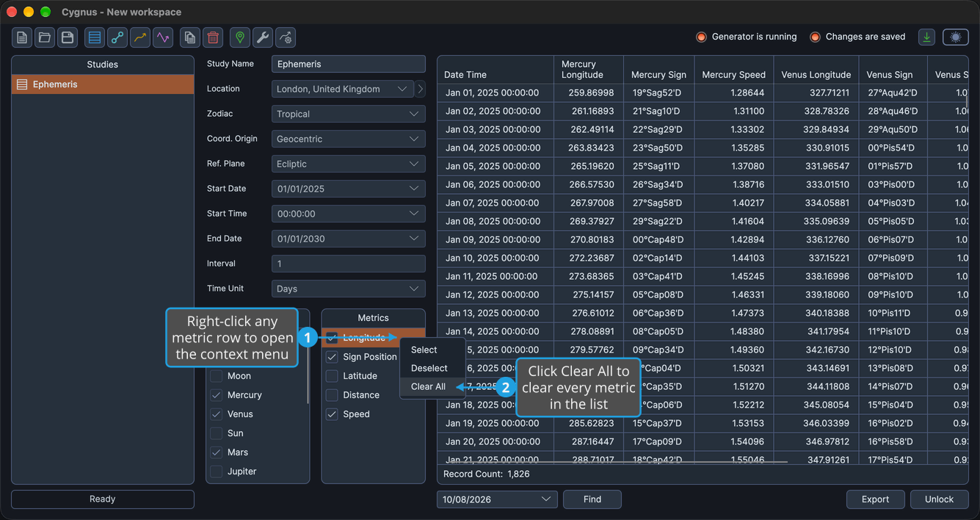Delete study using the red trash icon

click(x=213, y=37)
